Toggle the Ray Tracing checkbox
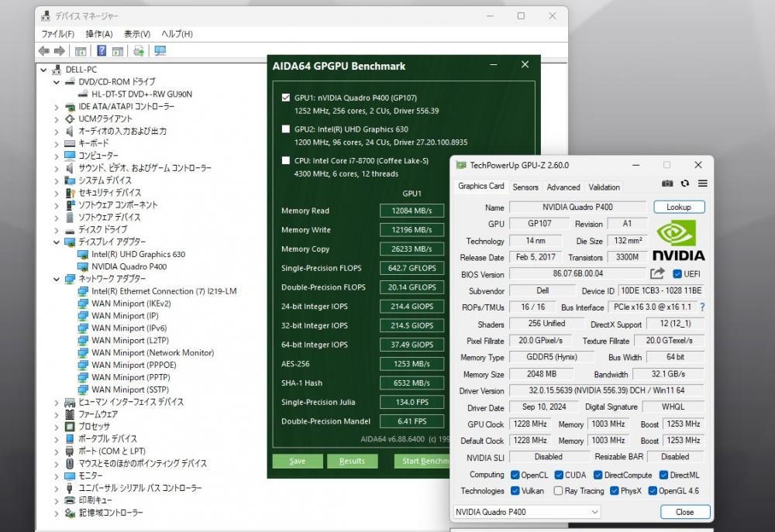The image size is (775, 532). click(x=559, y=490)
